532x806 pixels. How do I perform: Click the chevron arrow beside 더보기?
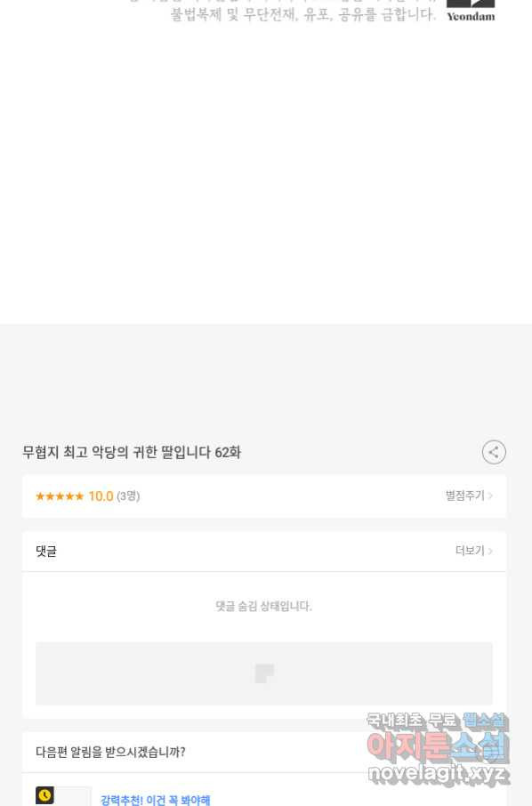tap(490, 551)
